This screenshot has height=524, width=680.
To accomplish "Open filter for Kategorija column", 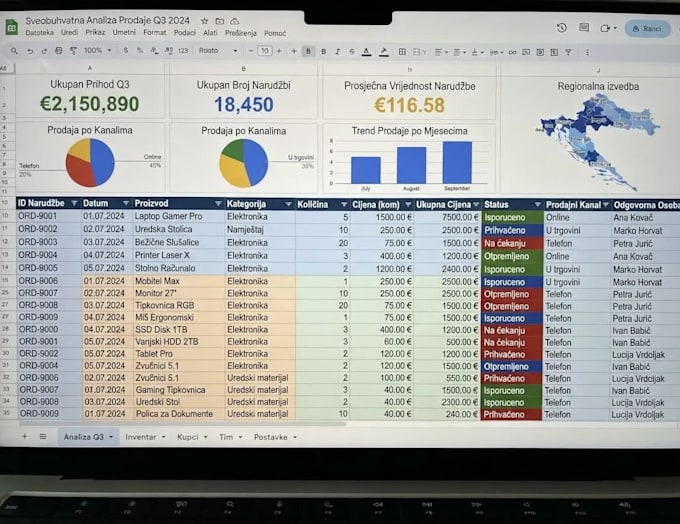I will (x=288, y=204).
